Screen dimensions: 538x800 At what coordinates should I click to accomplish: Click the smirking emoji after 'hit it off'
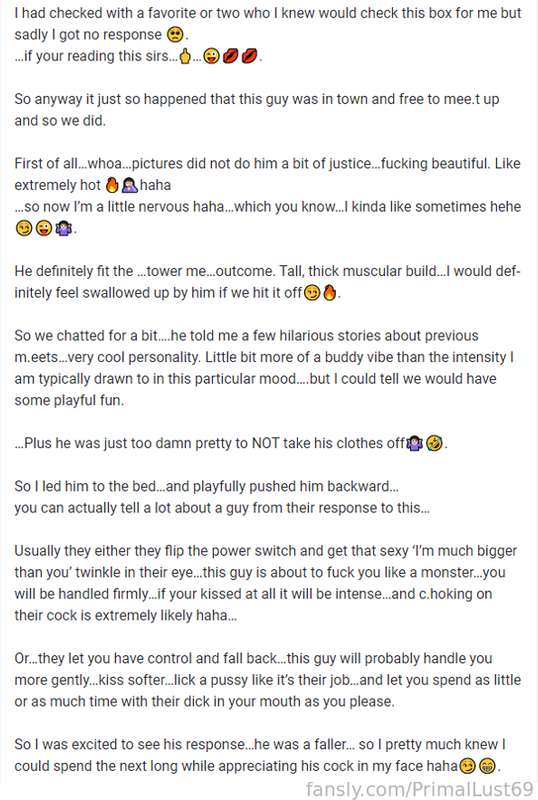tap(312, 293)
